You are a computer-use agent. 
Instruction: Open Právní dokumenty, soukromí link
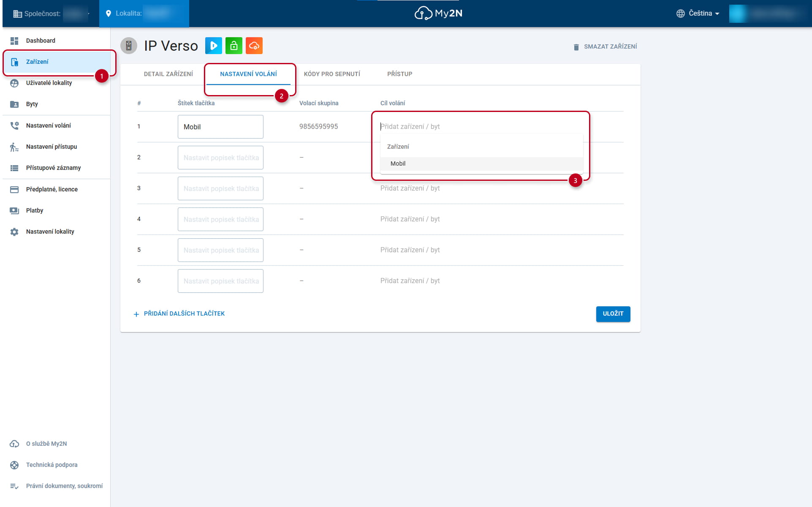(x=57, y=486)
